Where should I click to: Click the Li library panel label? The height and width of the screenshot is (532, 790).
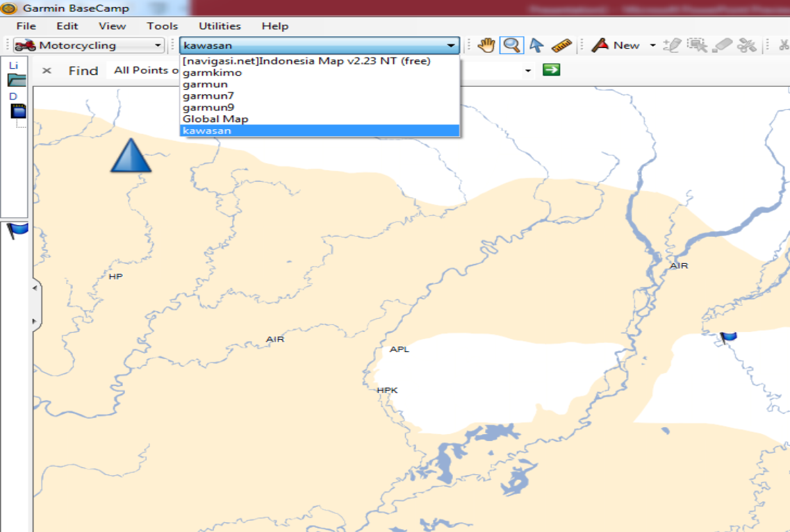click(14, 65)
